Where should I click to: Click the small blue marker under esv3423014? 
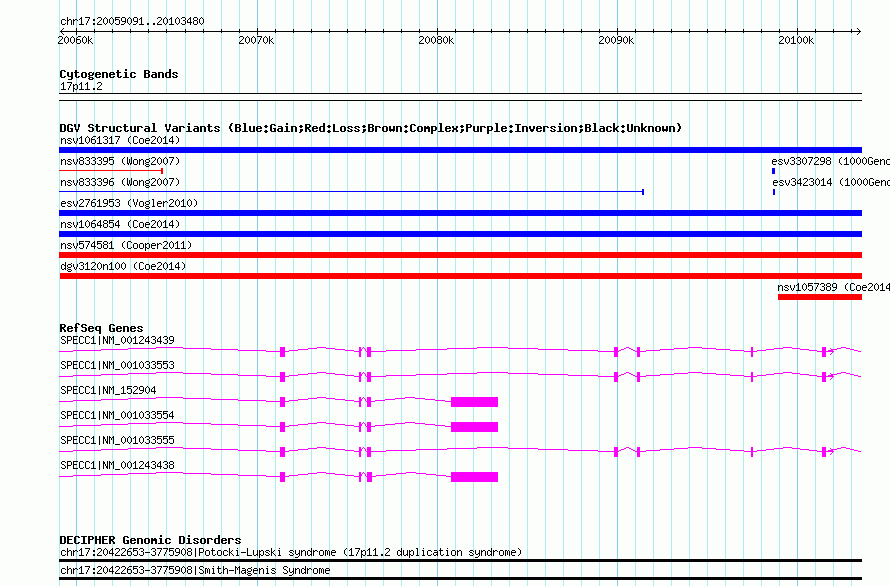click(x=774, y=192)
